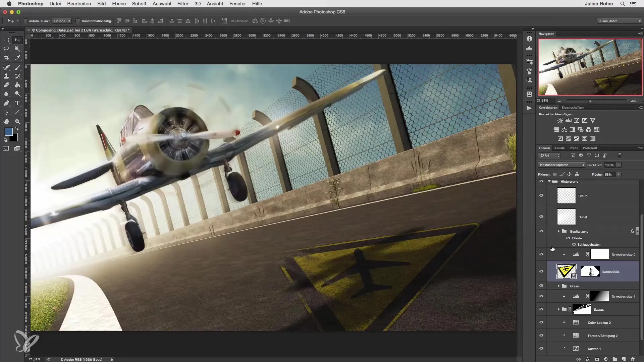644x362 pixels.
Task: Open the Julian Rohm workspace dropdown
Action: tap(620, 21)
